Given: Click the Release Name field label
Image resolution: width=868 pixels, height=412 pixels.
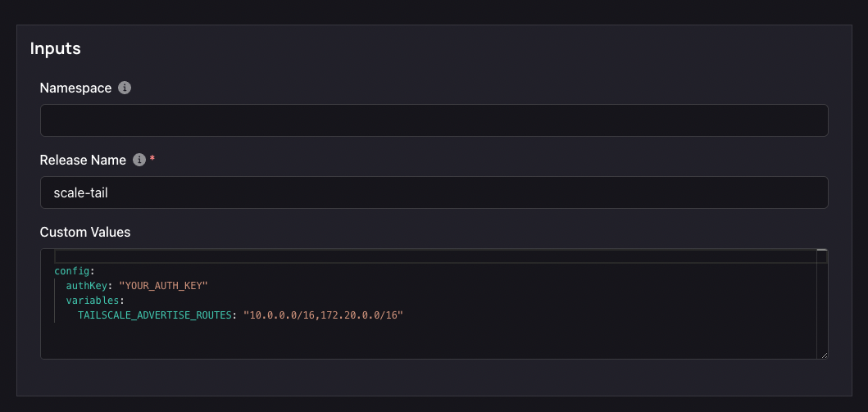Looking at the screenshot, I should (83, 160).
